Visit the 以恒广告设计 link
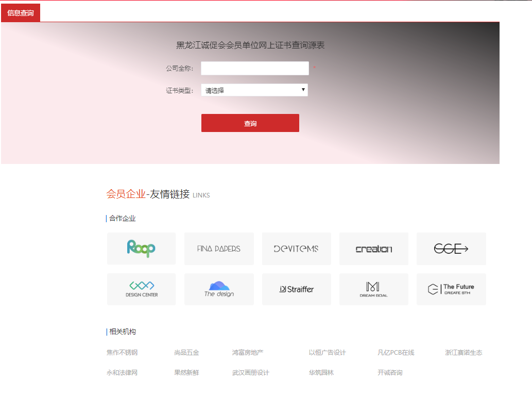This screenshot has width=532, height=396. [328, 353]
